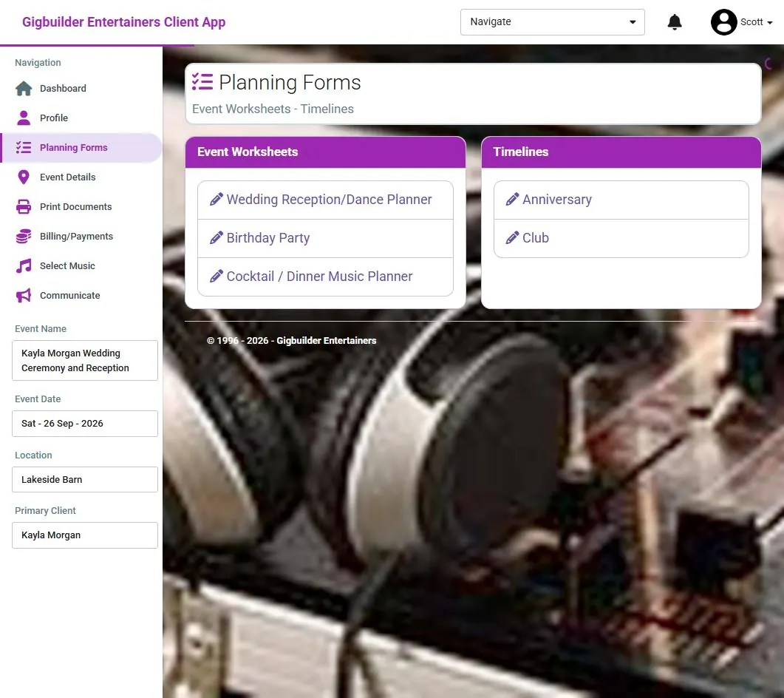Screen dimensions: 784x698
Task: Click pencil icon beside Cocktail / Dinner Music Planner
Action: pos(216,277)
